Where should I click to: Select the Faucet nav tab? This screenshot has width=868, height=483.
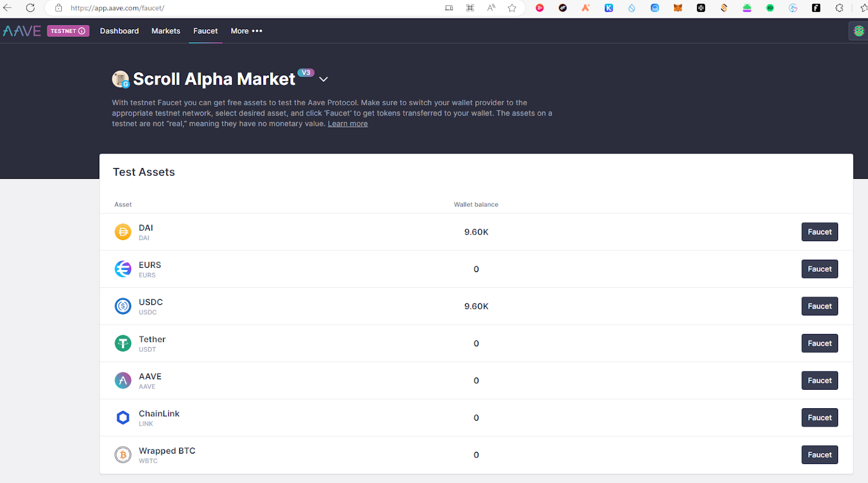(206, 31)
